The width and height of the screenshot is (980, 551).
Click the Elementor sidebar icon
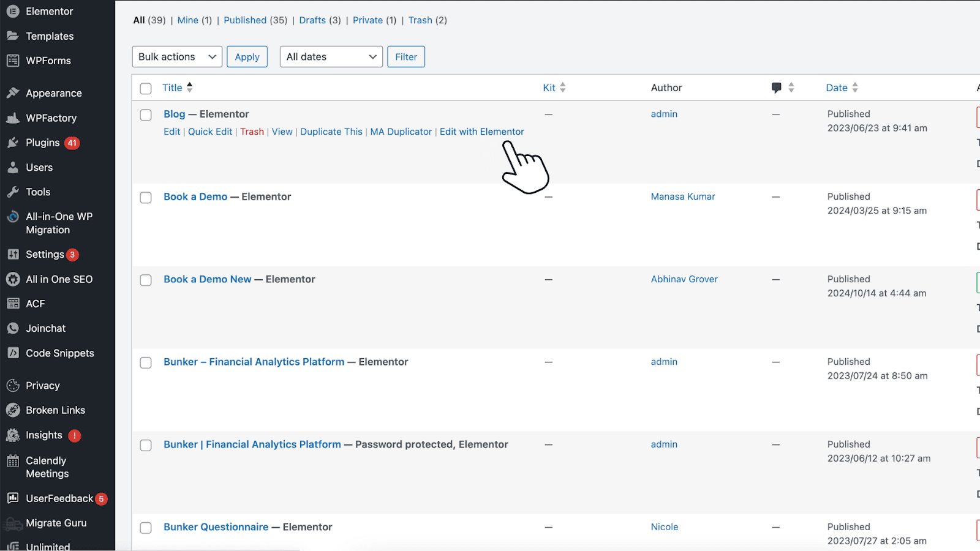coord(13,11)
